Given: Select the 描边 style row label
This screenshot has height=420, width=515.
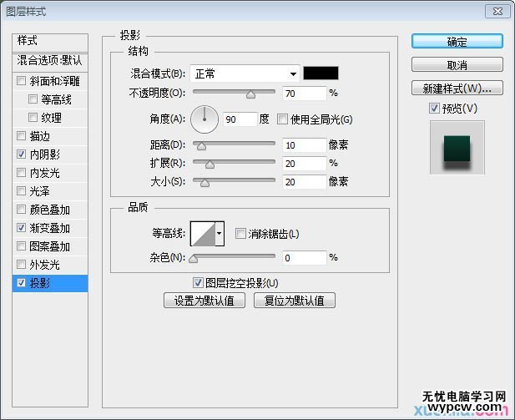Looking at the screenshot, I should tap(40, 136).
